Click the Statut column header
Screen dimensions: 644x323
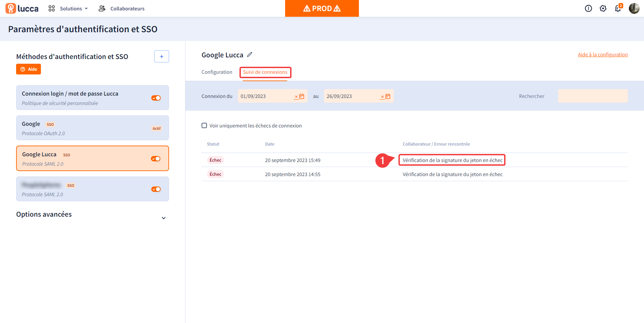[213, 144]
